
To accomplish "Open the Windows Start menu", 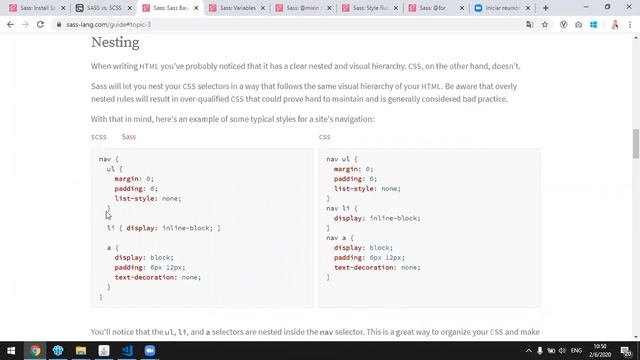I will [x=11, y=351].
